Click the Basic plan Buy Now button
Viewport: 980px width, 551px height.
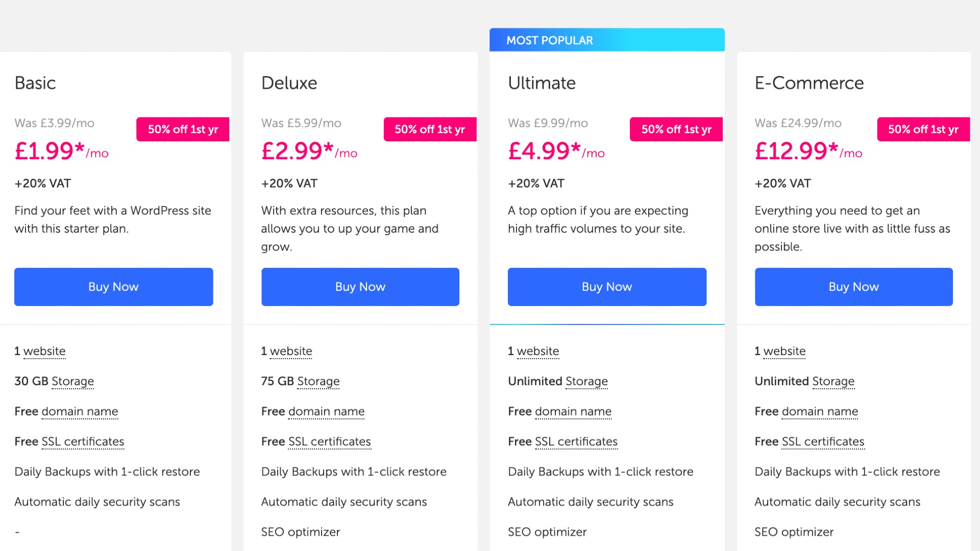pyautogui.click(x=113, y=286)
